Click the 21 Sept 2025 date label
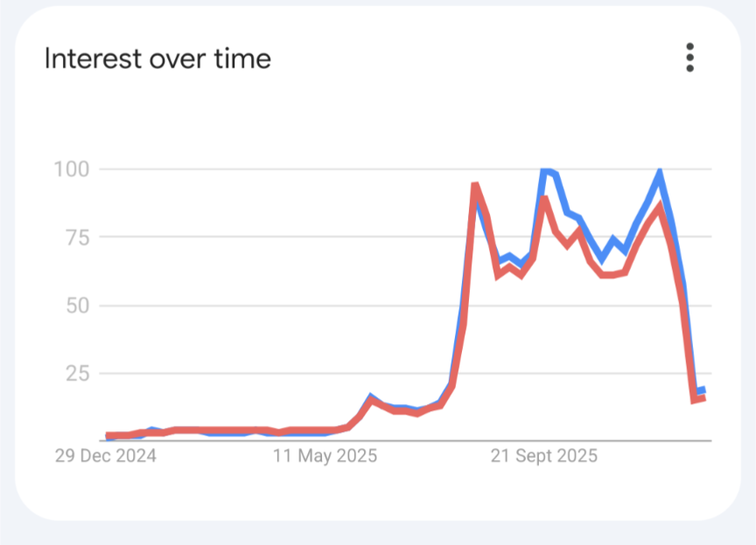This screenshot has width=756, height=545. click(543, 456)
